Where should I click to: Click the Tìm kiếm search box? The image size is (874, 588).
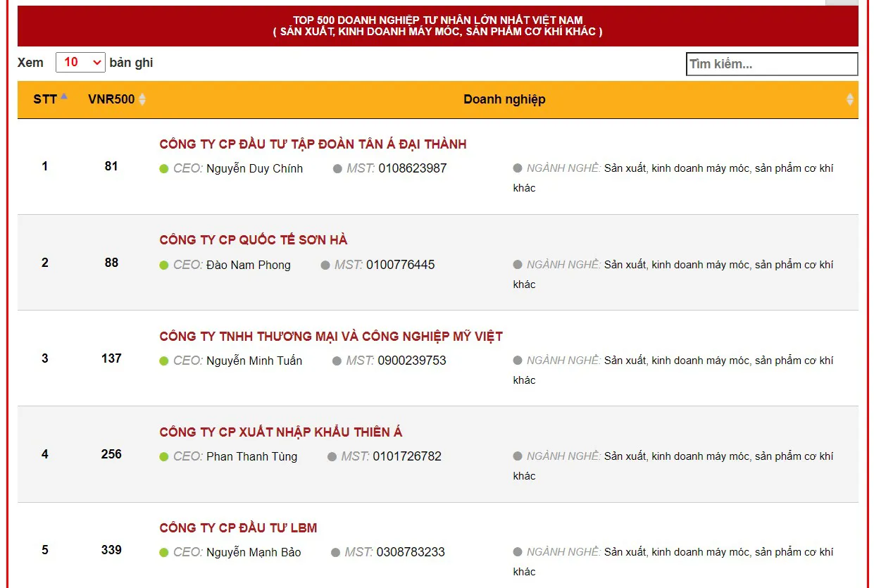(x=772, y=64)
